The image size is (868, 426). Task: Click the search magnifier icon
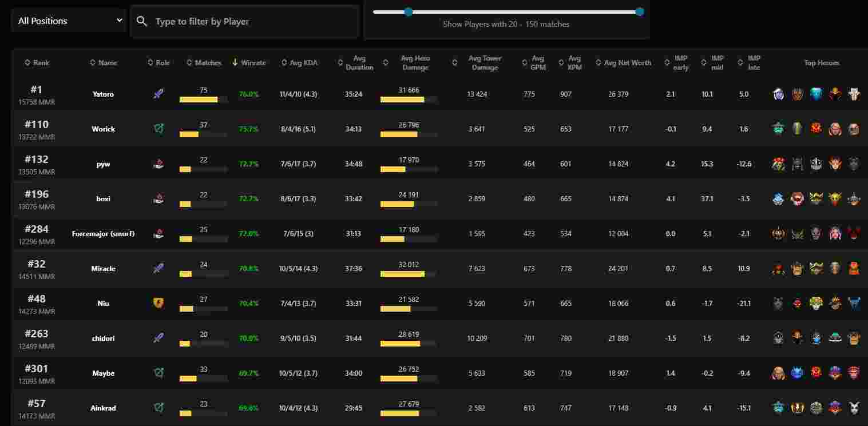point(142,22)
